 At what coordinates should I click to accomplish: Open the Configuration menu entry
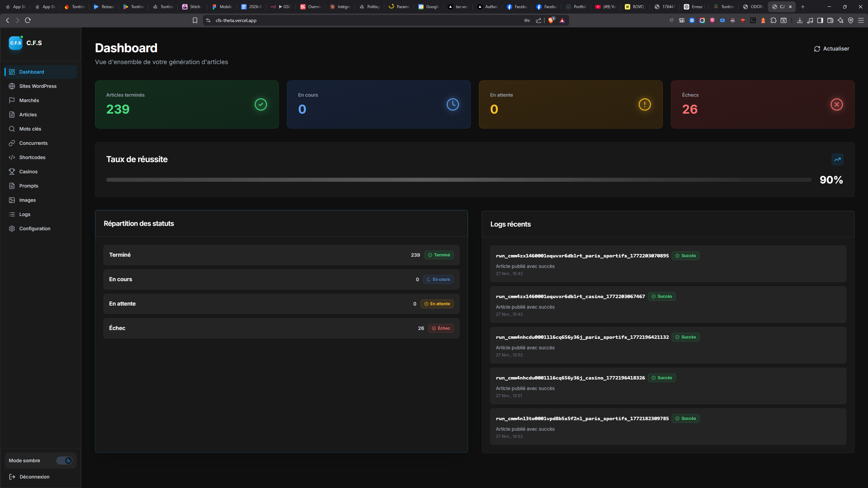click(x=35, y=229)
